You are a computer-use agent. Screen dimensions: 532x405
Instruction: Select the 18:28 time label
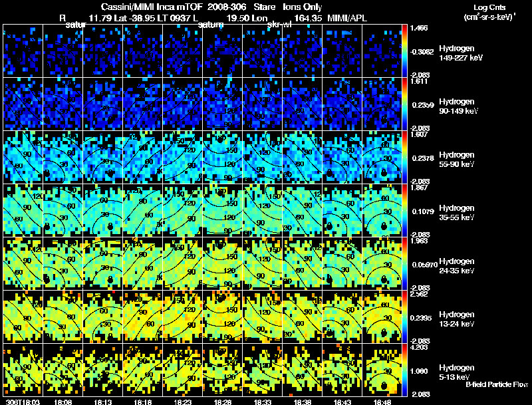click(222, 402)
